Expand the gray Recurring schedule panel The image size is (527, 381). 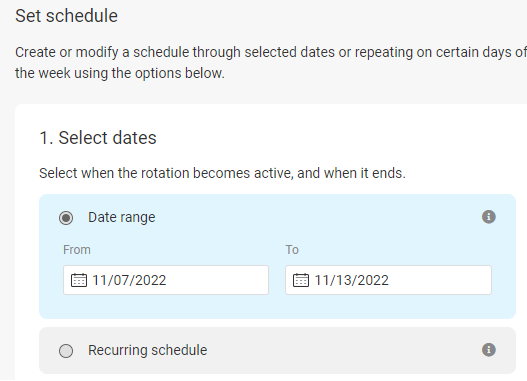coord(277,350)
